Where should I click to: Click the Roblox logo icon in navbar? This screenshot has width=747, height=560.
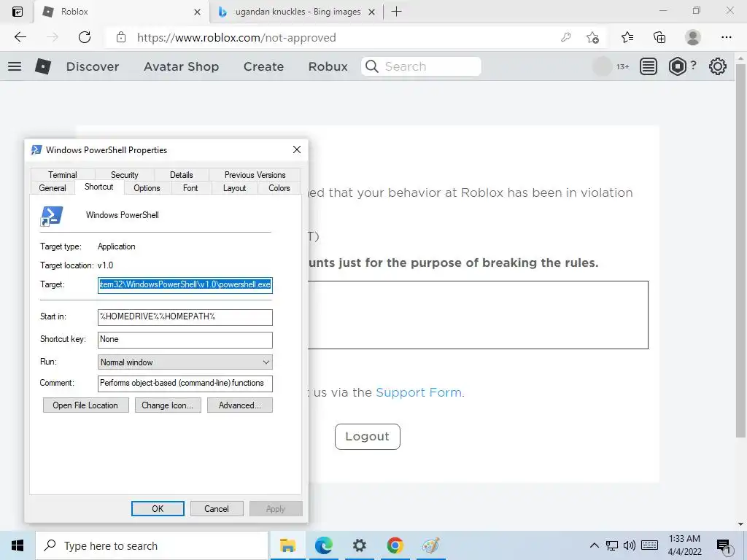(x=43, y=66)
